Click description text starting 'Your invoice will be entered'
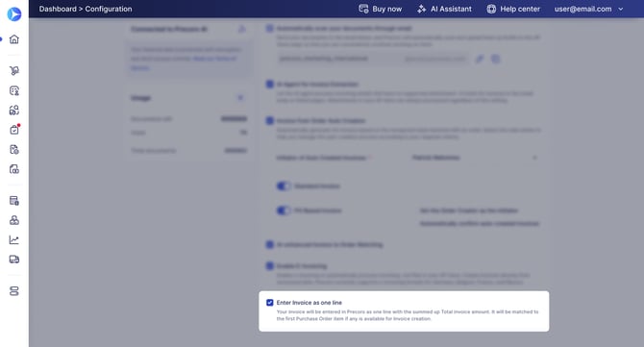This screenshot has height=347, width=644. click(x=408, y=315)
